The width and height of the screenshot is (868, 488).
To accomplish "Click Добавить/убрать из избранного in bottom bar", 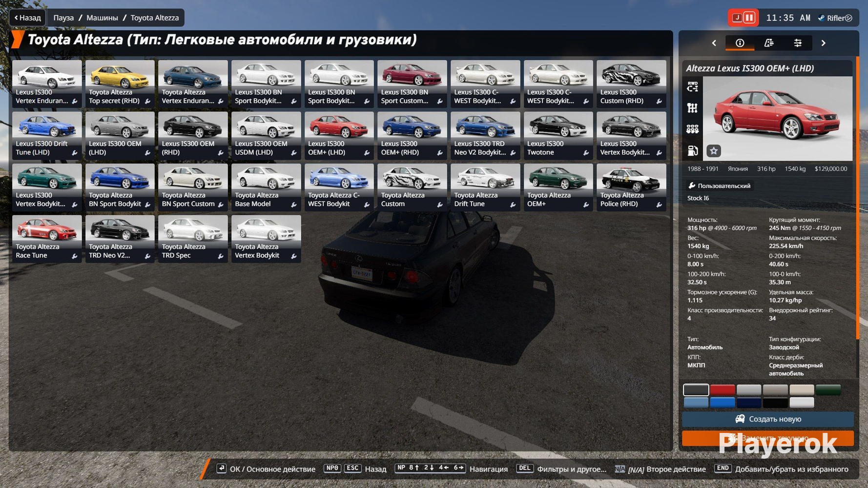I will coord(792,469).
